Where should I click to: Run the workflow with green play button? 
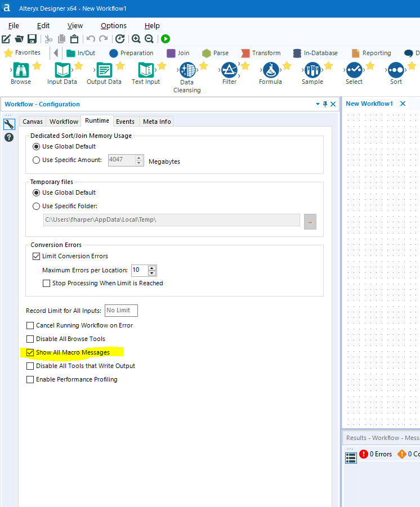tap(166, 39)
